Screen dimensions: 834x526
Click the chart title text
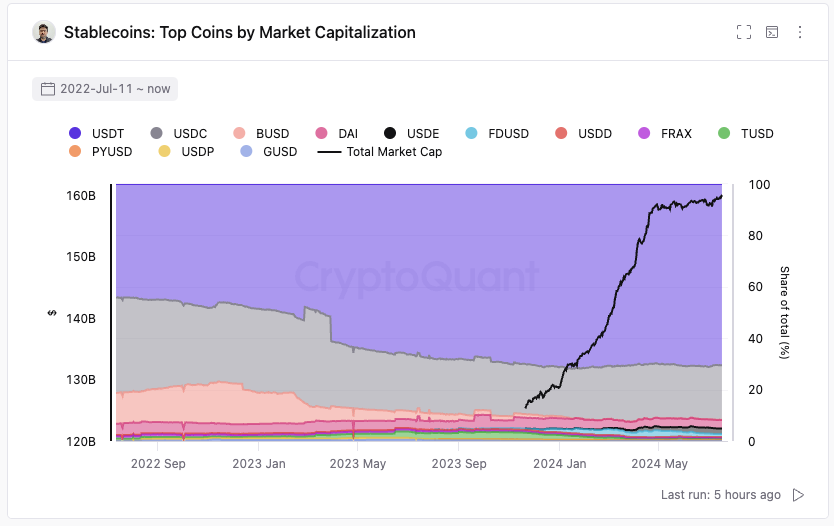[x=239, y=32]
